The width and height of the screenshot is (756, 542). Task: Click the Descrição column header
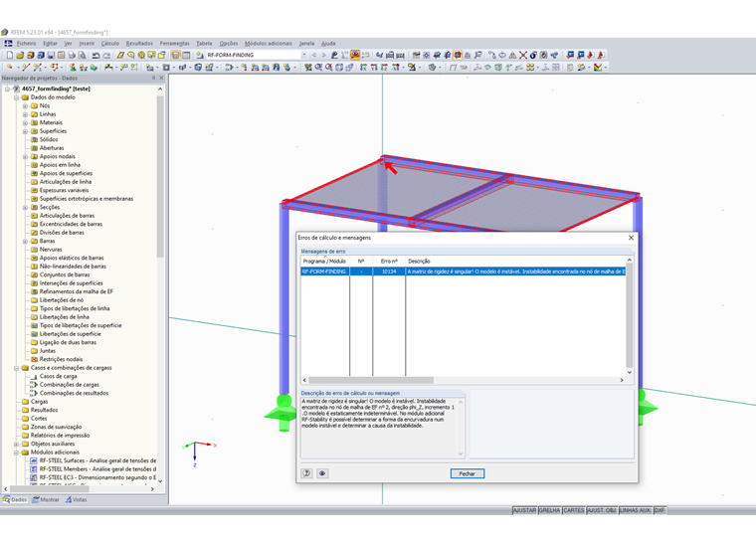click(516, 261)
